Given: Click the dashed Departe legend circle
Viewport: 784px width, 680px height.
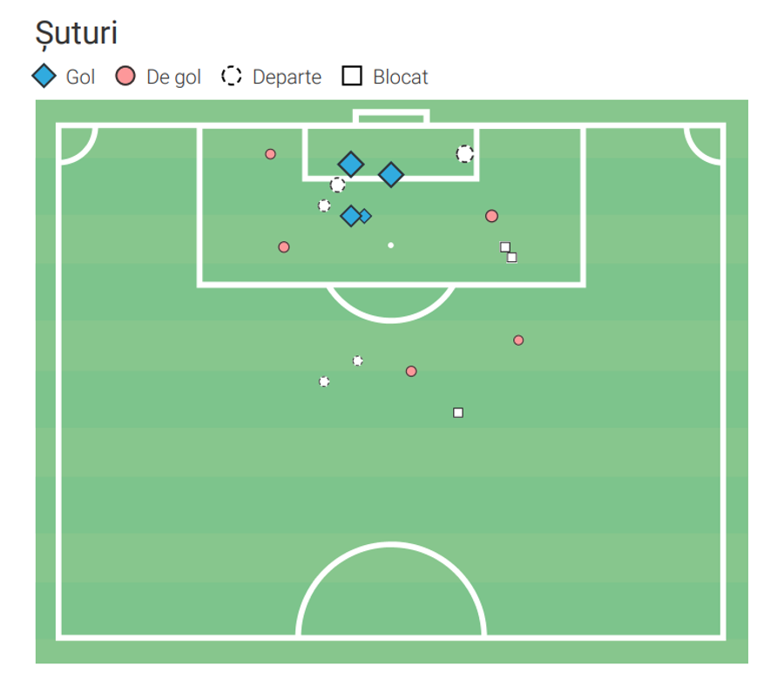Looking at the screenshot, I should coord(232,76).
